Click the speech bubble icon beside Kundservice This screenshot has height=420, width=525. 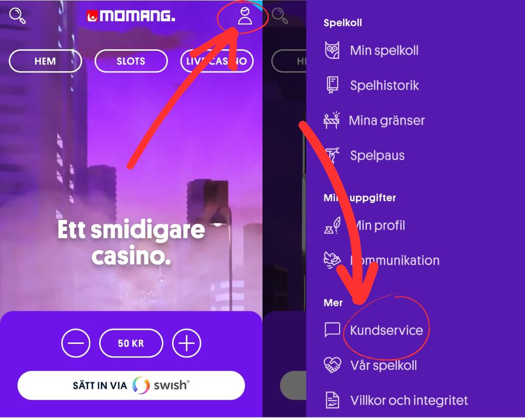coord(332,330)
